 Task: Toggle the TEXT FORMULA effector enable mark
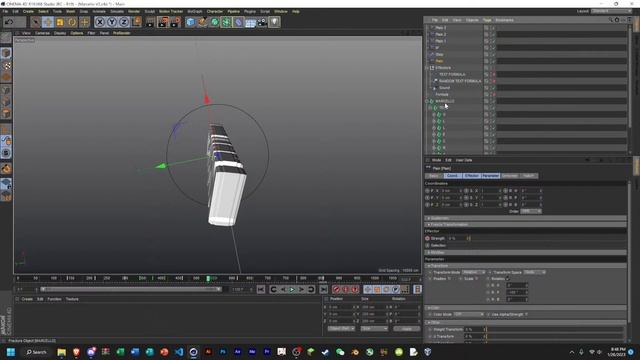[x=493, y=74]
